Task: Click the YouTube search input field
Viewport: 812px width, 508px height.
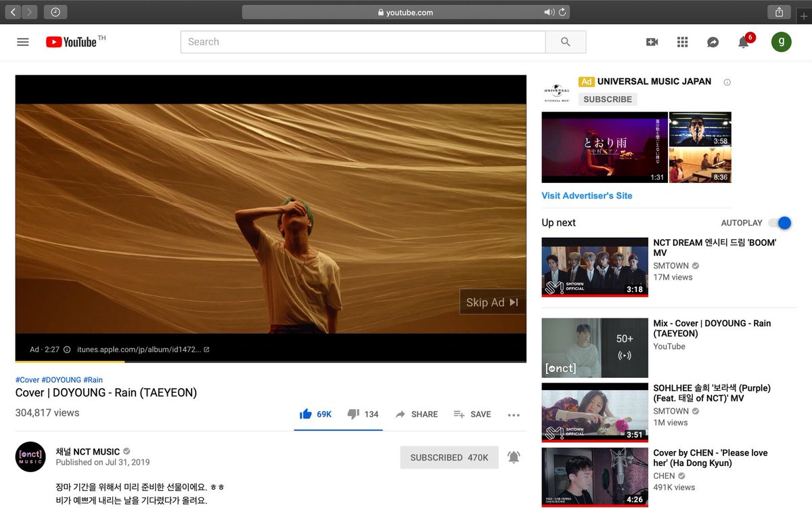Action: [363, 42]
